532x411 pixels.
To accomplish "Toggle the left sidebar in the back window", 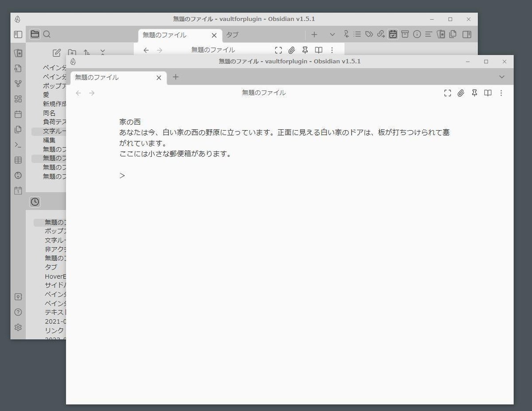I will [18, 34].
